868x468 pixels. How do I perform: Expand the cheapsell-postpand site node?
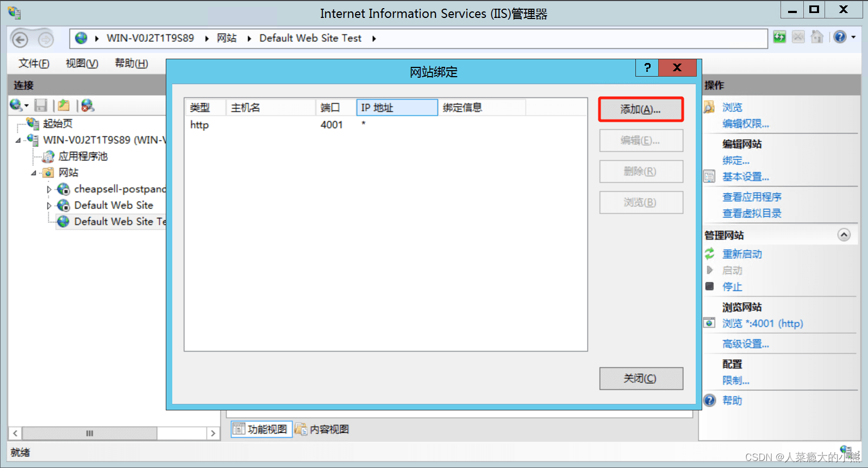[x=49, y=190]
